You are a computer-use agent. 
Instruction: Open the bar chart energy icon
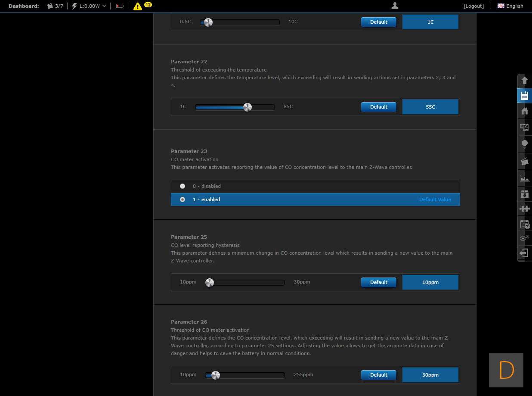point(524,178)
